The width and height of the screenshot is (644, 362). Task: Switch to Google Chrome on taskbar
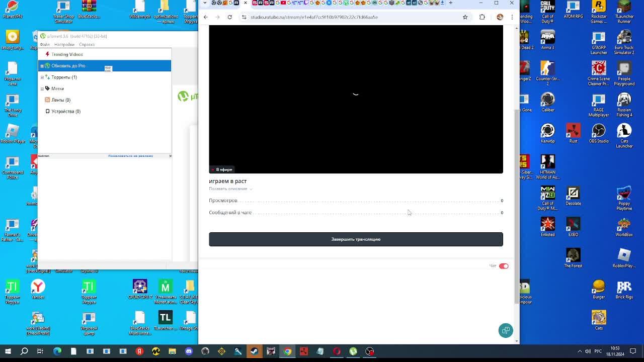[287, 351]
